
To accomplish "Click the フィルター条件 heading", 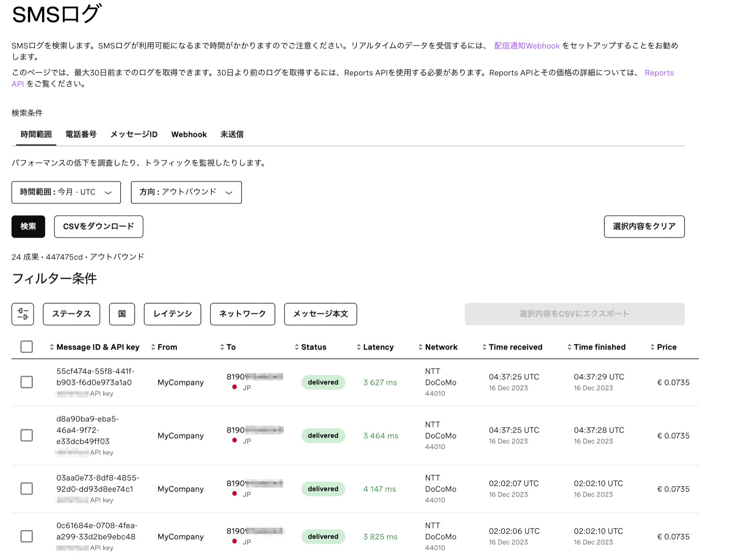I will coord(54,279).
